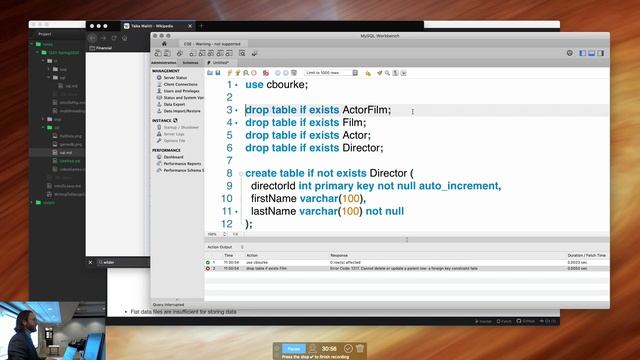
Task: Create a new function toolbar icon
Action: 229,53
